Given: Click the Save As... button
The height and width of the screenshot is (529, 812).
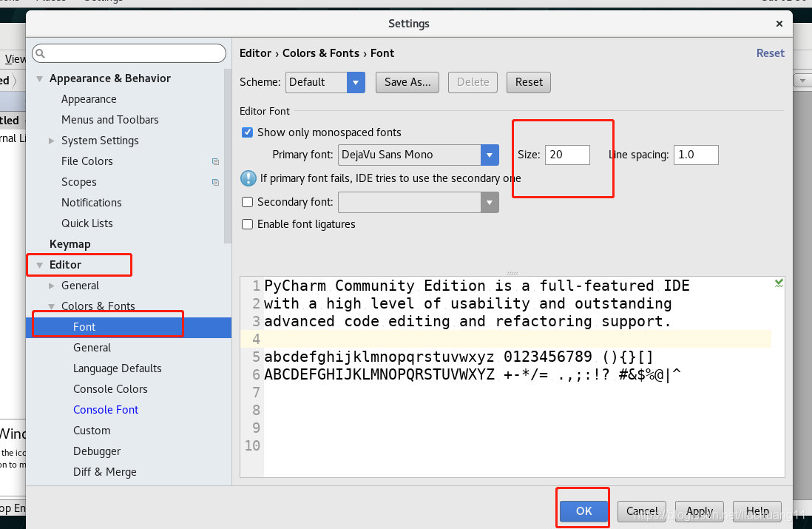Looking at the screenshot, I should click(407, 82).
